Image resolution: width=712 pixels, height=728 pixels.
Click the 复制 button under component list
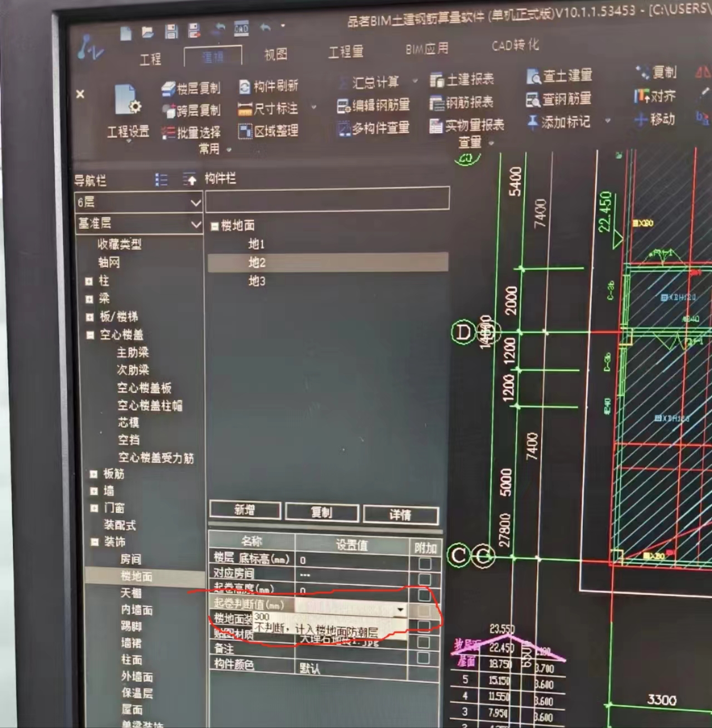[x=321, y=512]
